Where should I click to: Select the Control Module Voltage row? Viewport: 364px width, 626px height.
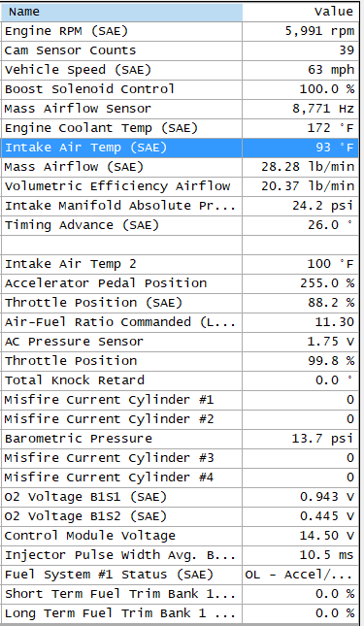tap(180, 536)
